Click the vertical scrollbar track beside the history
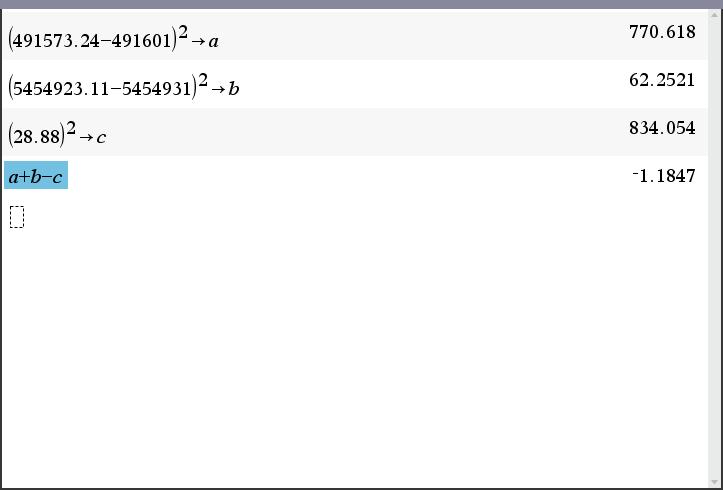723x490 pixels. click(x=715, y=249)
